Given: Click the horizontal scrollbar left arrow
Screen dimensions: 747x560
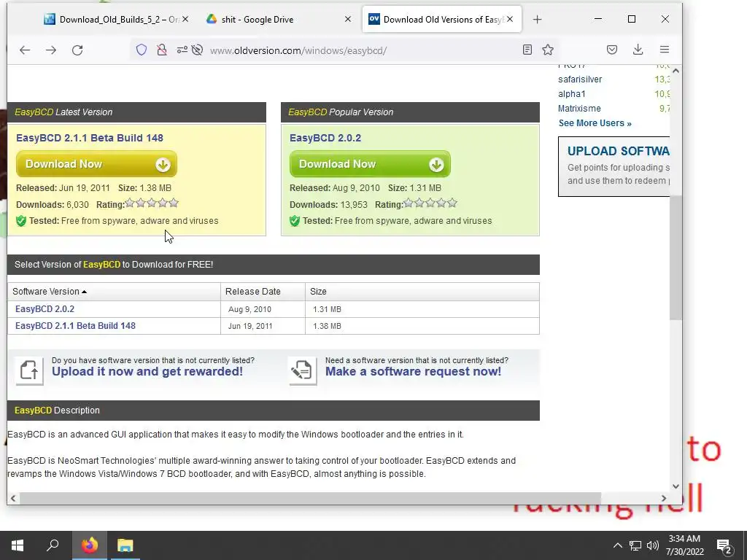Looking at the screenshot, I should coord(13,498).
